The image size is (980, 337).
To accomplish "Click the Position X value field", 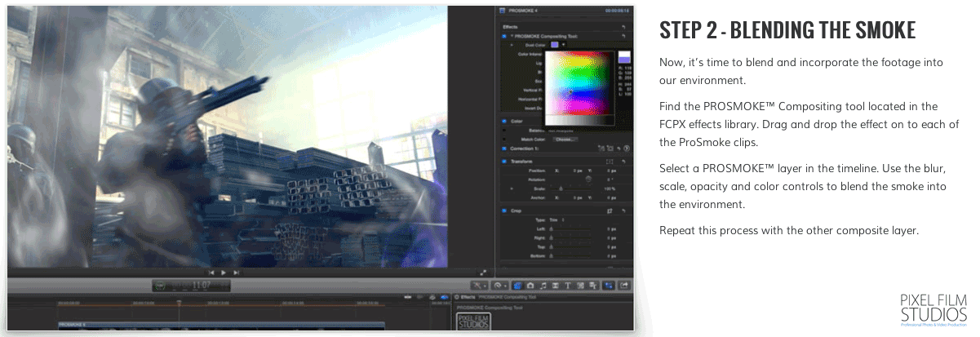I will pos(578,171).
